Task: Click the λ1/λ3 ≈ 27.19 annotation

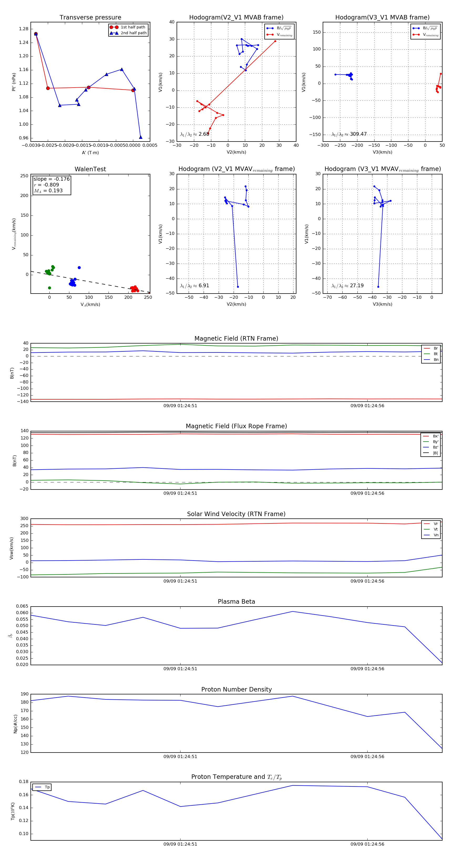Action: pyautogui.click(x=347, y=286)
